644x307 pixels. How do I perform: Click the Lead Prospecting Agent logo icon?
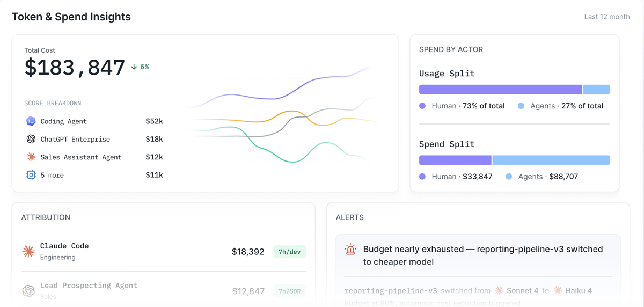(x=28, y=290)
